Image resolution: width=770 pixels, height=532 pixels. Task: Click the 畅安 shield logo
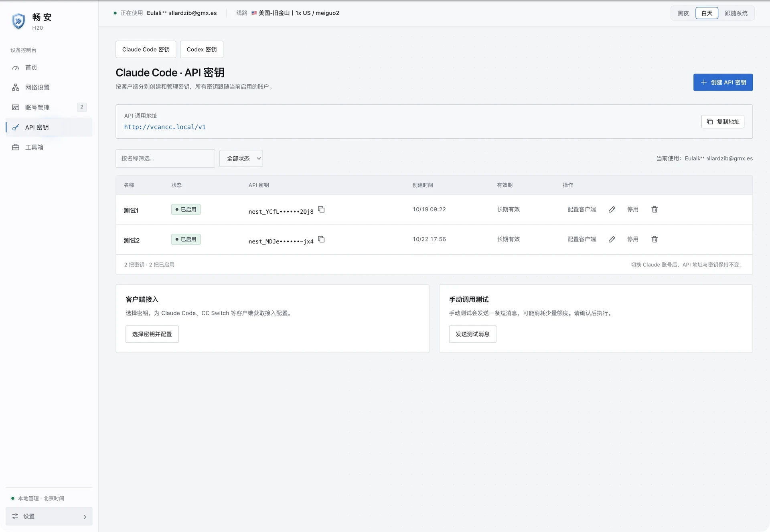[x=18, y=21]
